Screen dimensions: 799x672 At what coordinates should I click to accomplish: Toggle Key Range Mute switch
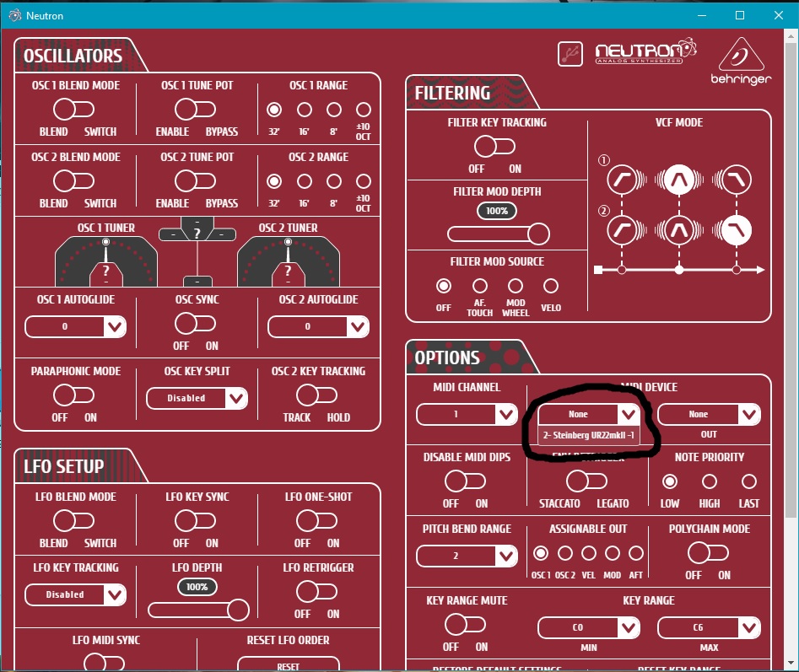465,624
